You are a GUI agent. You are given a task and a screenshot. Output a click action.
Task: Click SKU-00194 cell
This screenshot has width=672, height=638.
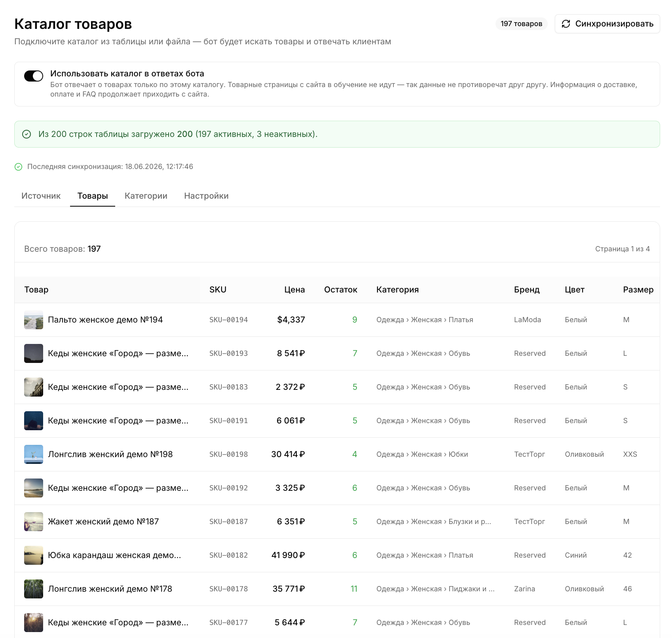pyautogui.click(x=228, y=320)
